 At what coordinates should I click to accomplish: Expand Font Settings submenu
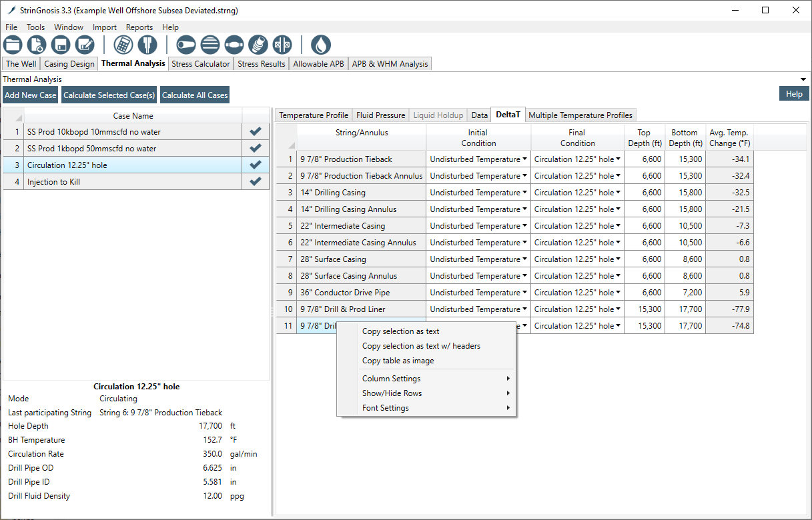[x=427, y=408]
